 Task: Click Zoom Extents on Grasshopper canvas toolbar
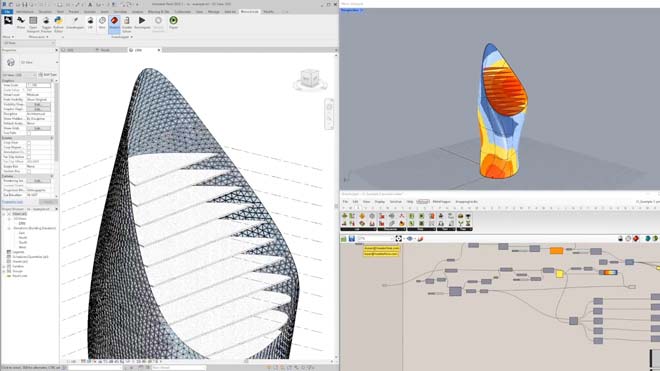click(398, 239)
